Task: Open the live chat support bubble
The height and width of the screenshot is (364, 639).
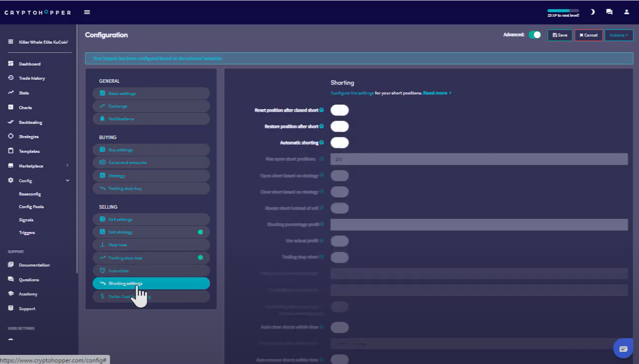Action: 622,349
